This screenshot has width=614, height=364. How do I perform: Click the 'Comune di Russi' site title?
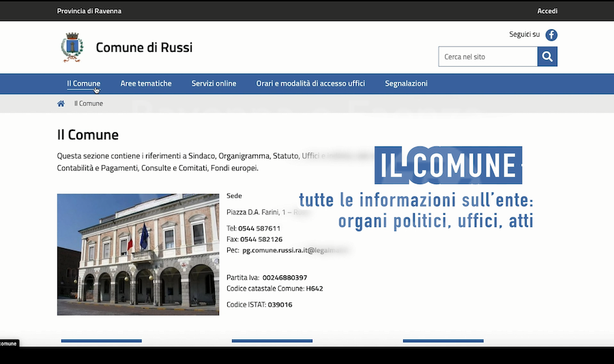144,48
